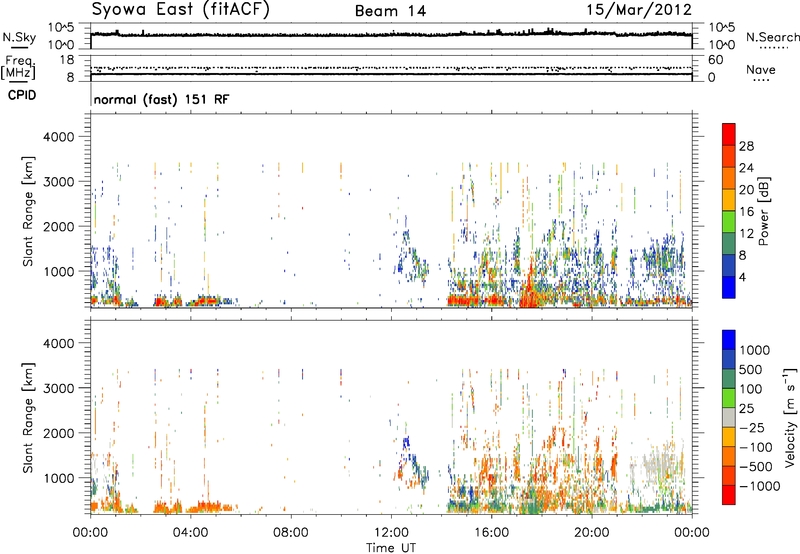Click the 'Syowa East (fitACF)' title
800x554 pixels.
tap(181, 10)
